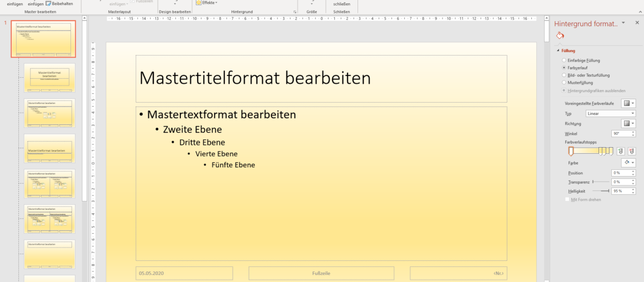Select the slide master thumbnail numbered 1

coord(43,39)
